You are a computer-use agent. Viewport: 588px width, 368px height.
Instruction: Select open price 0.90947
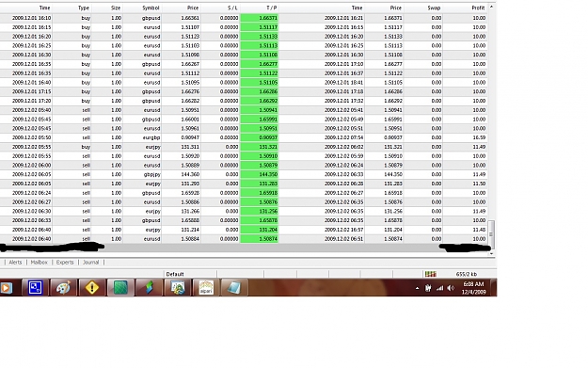(190, 137)
